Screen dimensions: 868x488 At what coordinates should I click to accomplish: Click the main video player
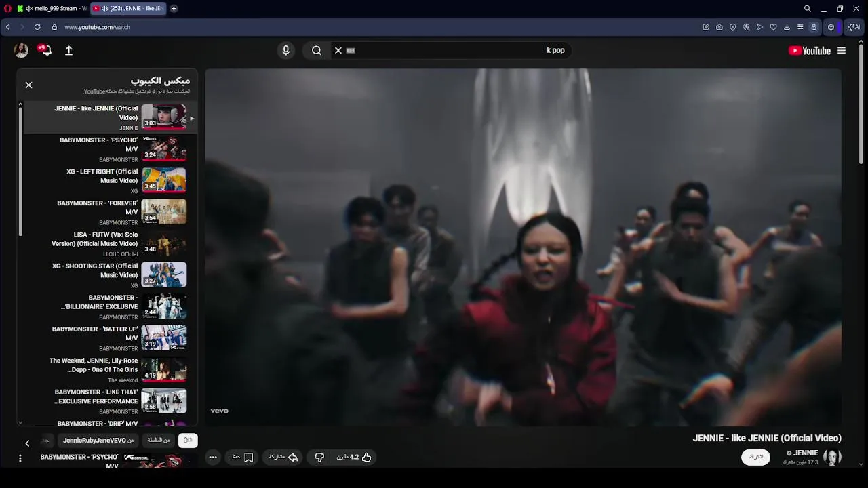pos(523,247)
